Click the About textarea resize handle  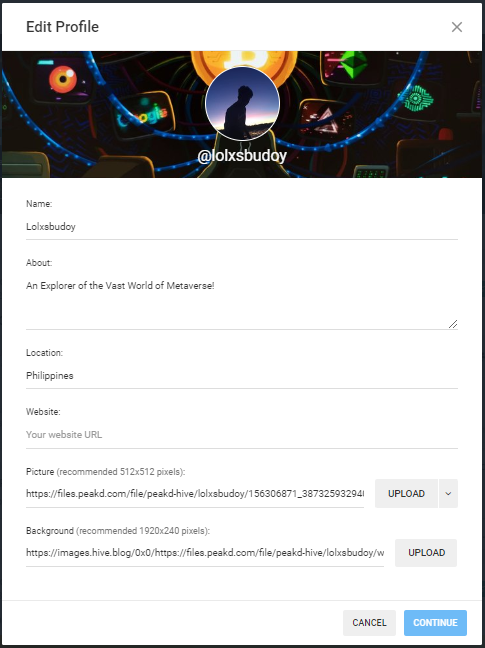[x=453, y=324]
